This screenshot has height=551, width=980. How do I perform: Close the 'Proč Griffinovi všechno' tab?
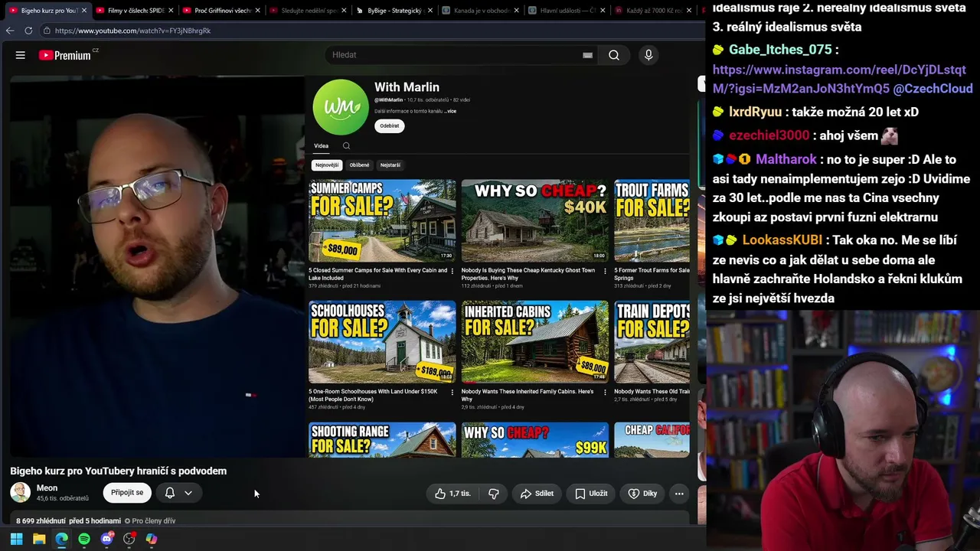coord(257,11)
